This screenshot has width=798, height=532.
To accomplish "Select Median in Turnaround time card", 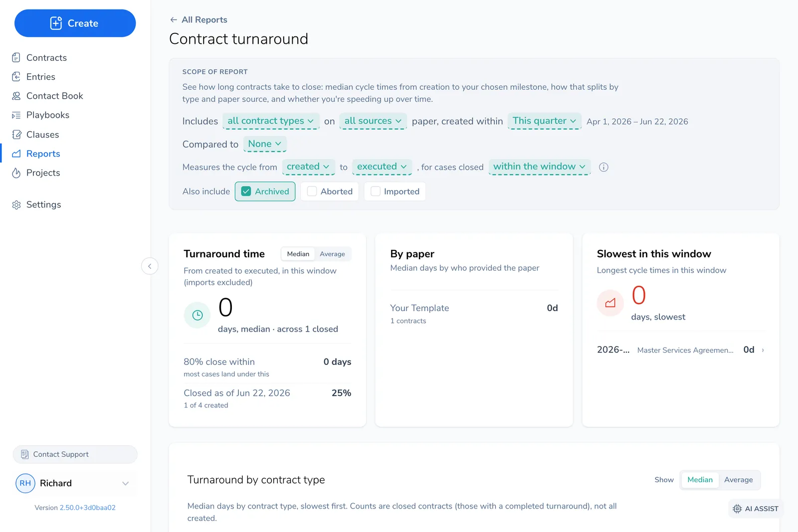I will tap(298, 254).
